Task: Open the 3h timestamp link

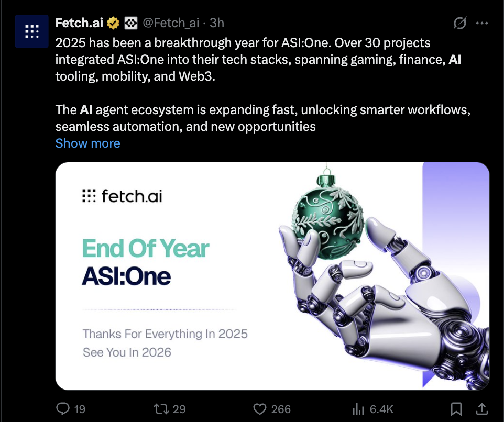Action: pos(217,23)
